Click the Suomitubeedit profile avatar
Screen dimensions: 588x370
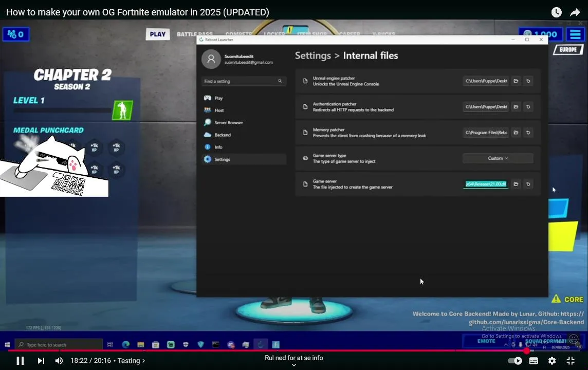click(x=211, y=59)
